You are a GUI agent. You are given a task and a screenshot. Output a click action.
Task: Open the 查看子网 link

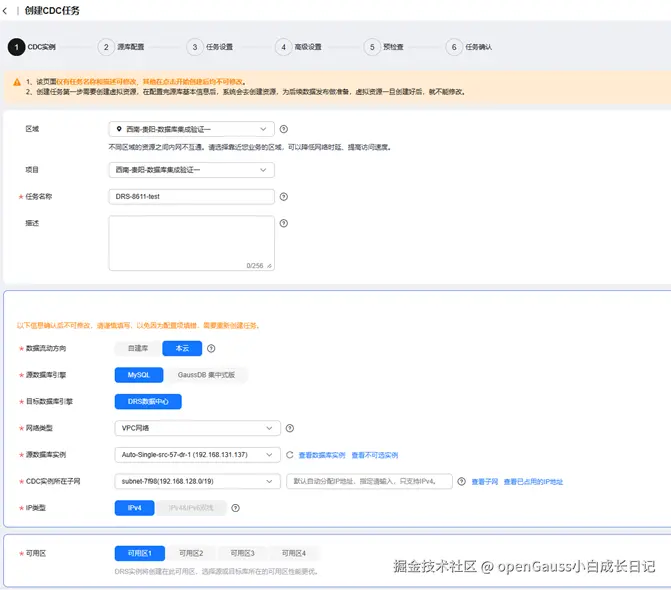coord(485,482)
